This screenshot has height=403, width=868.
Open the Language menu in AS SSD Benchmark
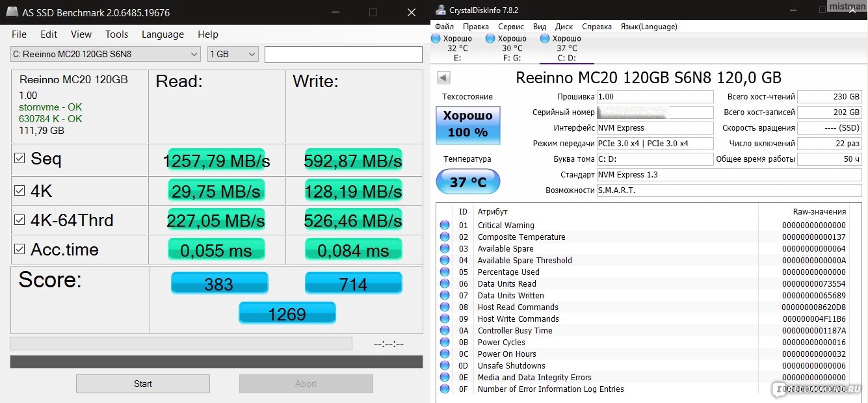tap(163, 34)
